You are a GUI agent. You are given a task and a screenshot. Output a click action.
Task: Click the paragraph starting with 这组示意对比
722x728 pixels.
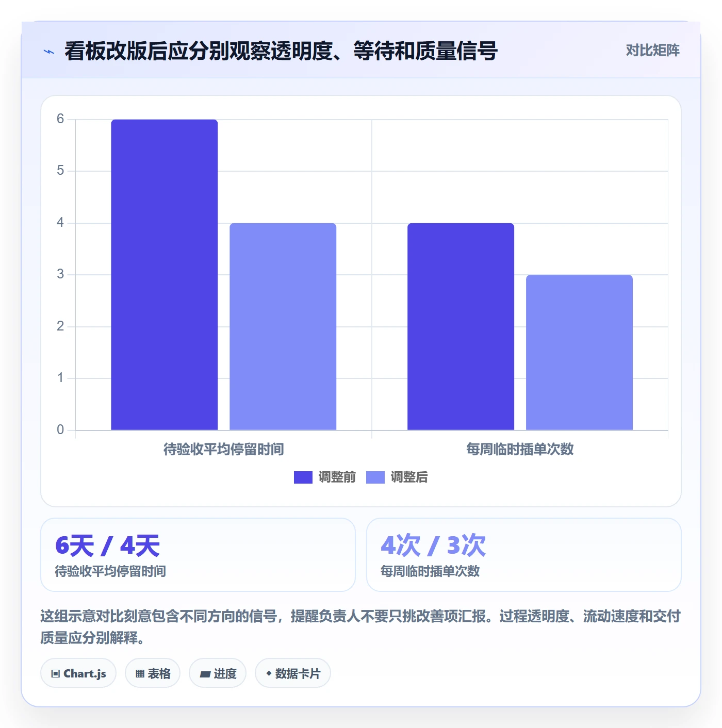pos(360,627)
